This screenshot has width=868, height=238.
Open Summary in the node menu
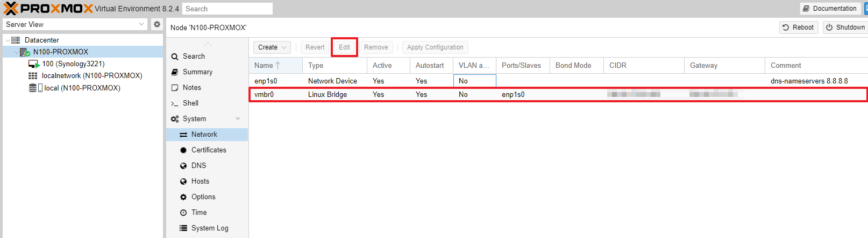(197, 72)
